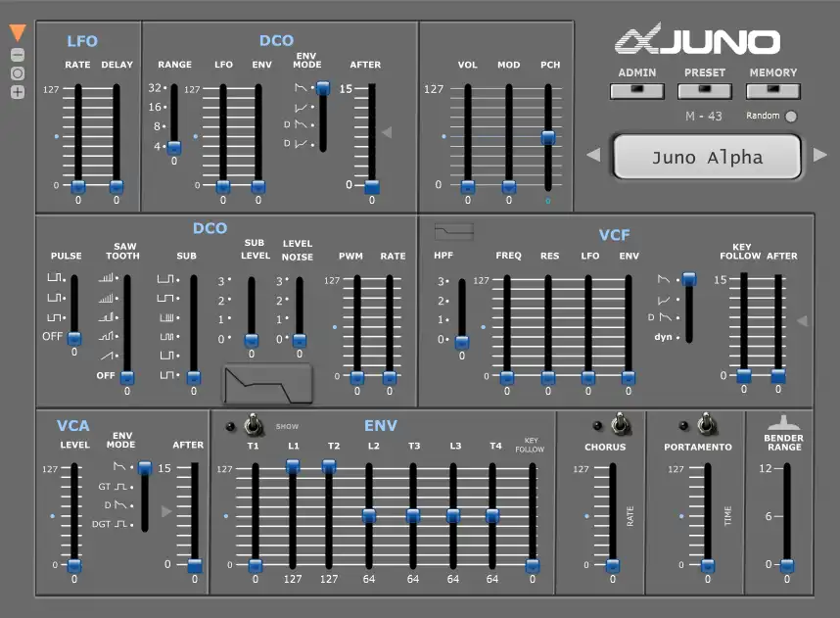Viewport: 840px width, 618px height.
Task: Select the second pulse waveform icon
Action: (x=56, y=298)
